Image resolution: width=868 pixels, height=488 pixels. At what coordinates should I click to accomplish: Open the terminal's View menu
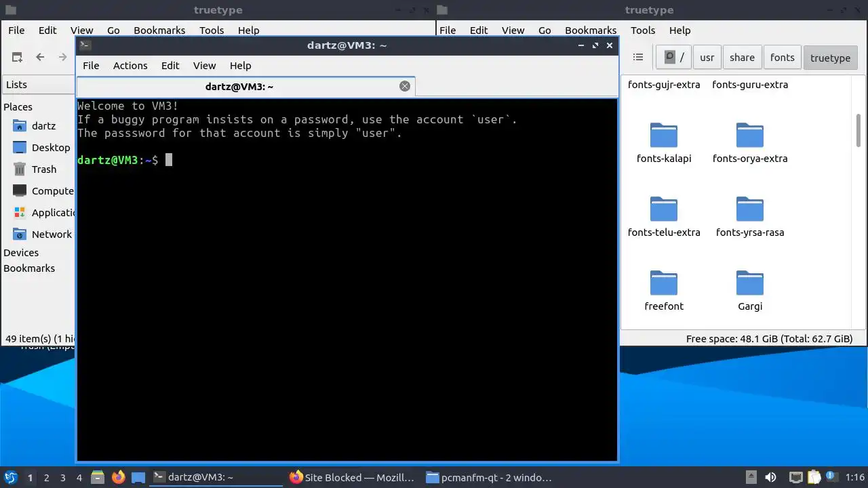204,66
